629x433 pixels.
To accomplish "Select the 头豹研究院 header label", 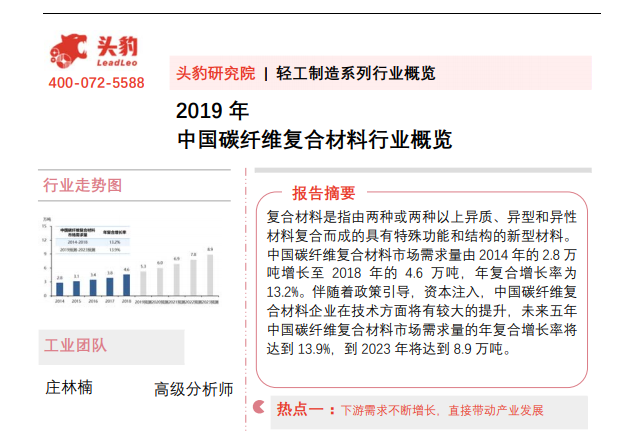I will (x=214, y=74).
